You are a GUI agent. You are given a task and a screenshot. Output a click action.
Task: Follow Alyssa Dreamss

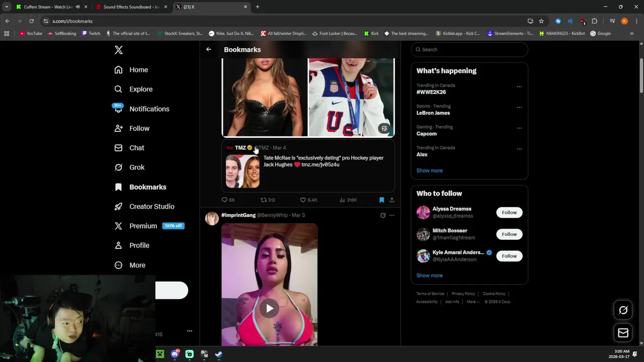click(x=509, y=212)
